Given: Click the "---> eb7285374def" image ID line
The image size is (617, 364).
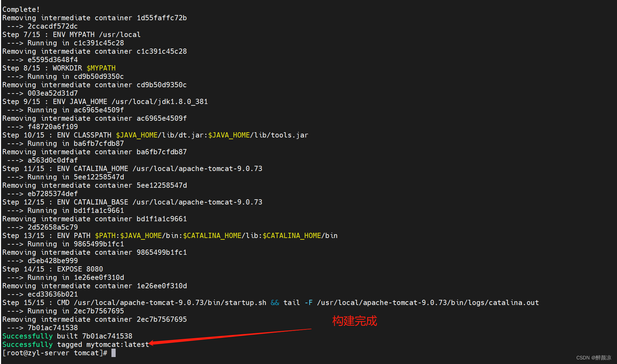Looking at the screenshot, I should 42,194.
